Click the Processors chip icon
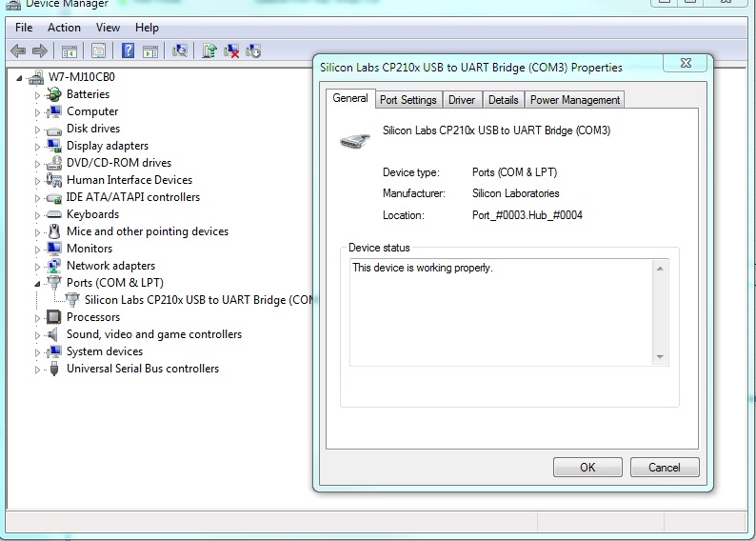756x541 pixels. click(x=54, y=317)
